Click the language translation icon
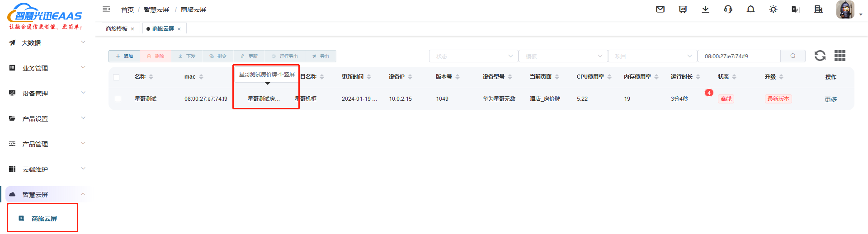Image resolution: width=868 pixels, height=234 pixels. [796, 9]
